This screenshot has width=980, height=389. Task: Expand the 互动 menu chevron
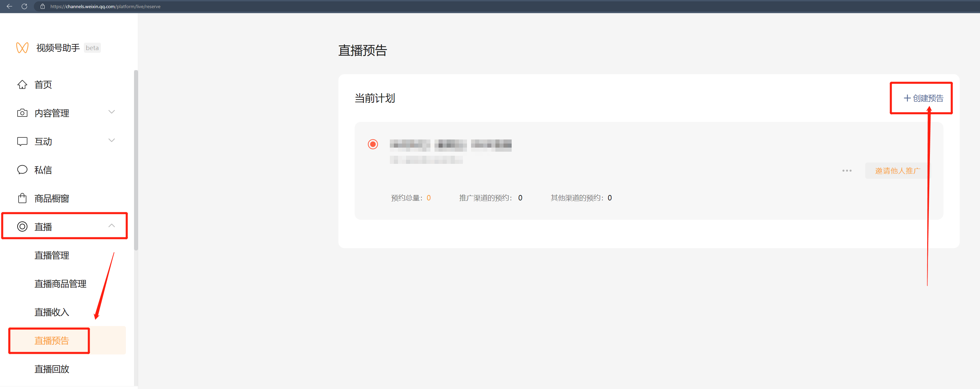coord(111,140)
